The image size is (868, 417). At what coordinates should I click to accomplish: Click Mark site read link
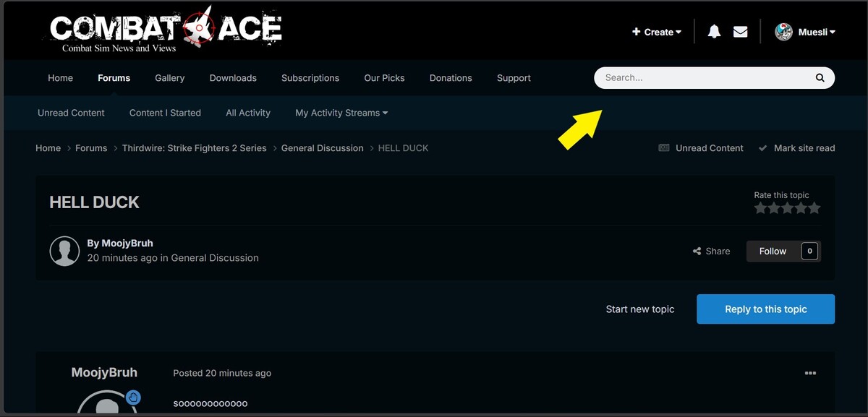[804, 148]
